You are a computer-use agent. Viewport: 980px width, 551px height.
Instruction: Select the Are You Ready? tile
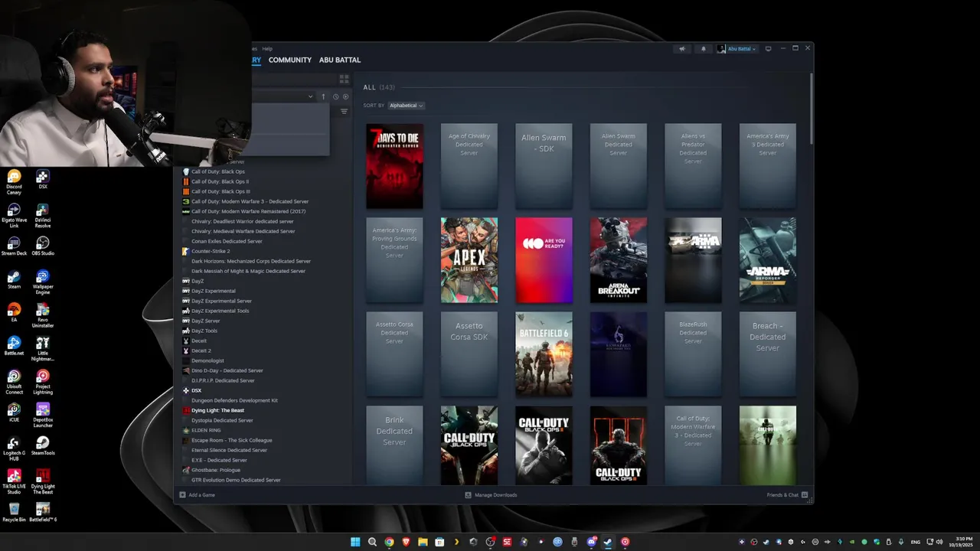(x=544, y=260)
